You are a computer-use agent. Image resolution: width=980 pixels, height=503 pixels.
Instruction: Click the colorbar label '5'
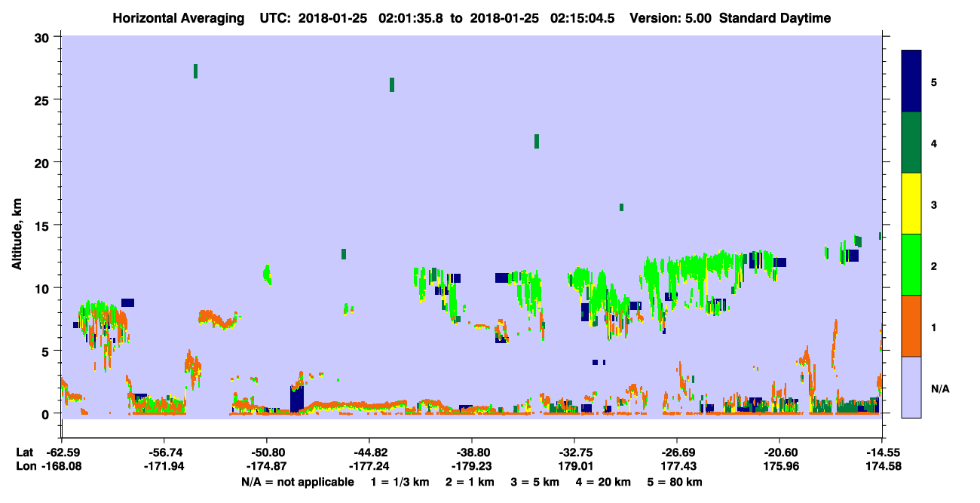pos(934,81)
